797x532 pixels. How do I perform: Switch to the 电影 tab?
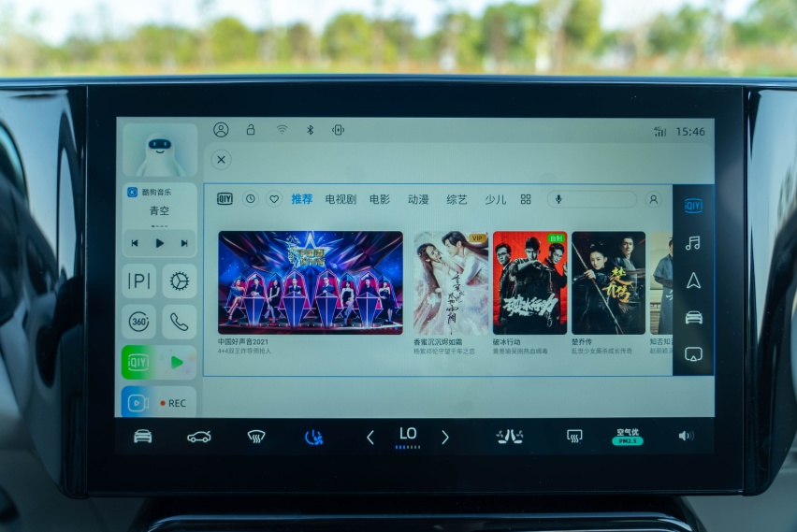coord(380,199)
